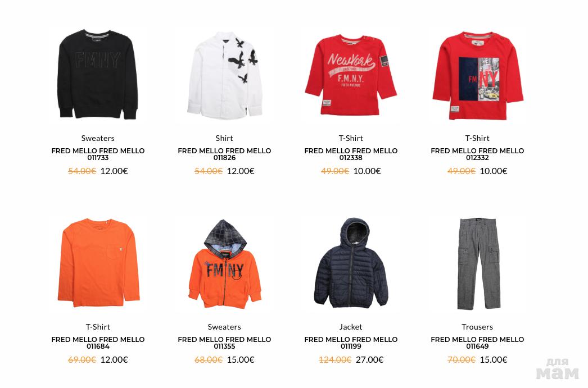Open the navy puffer jacket image

click(x=351, y=263)
